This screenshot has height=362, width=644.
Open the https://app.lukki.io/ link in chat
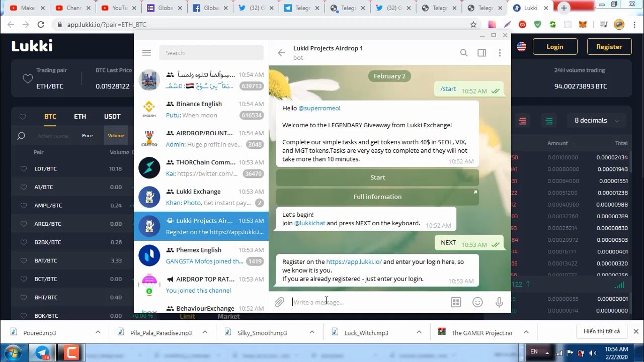[354, 261]
